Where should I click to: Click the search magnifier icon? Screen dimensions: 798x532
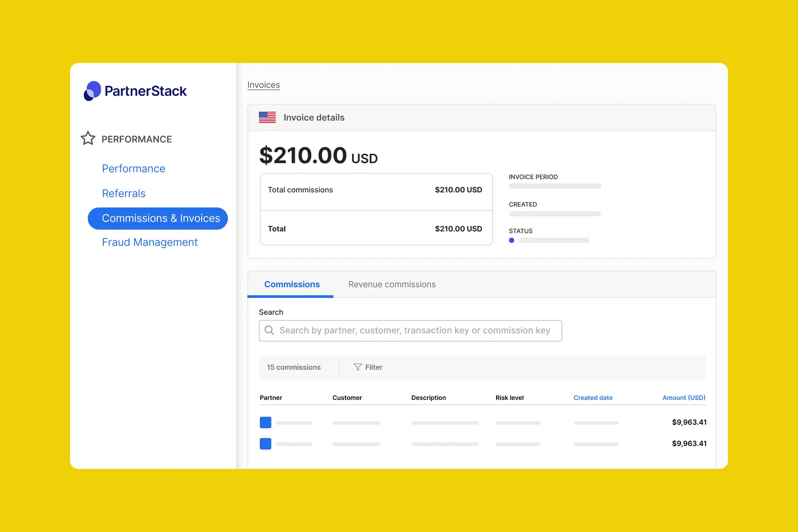coord(269,330)
